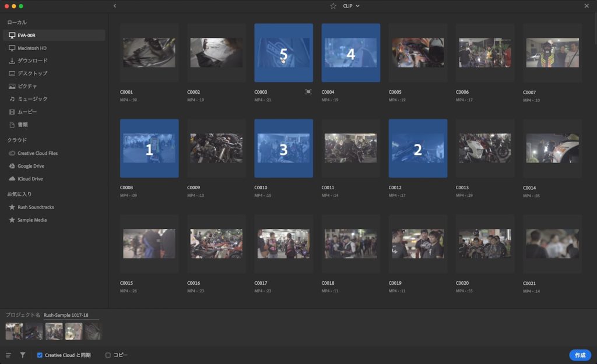Click the music note icon beside ミュージック

(x=12, y=98)
